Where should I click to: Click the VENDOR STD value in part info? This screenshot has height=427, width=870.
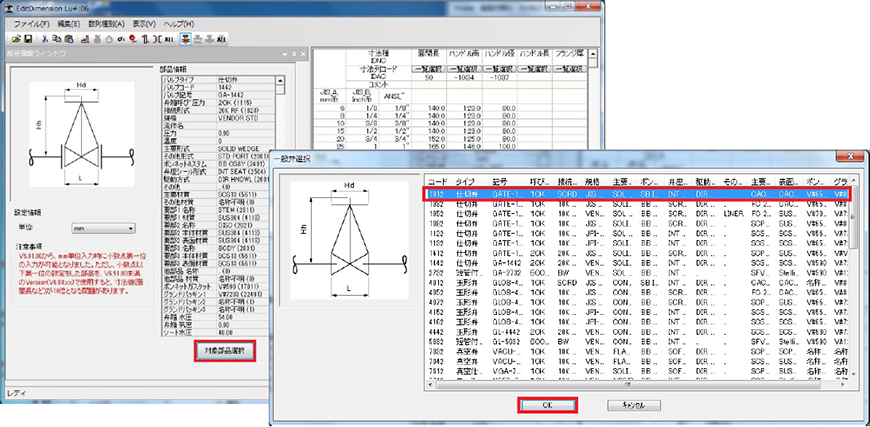pos(246,118)
